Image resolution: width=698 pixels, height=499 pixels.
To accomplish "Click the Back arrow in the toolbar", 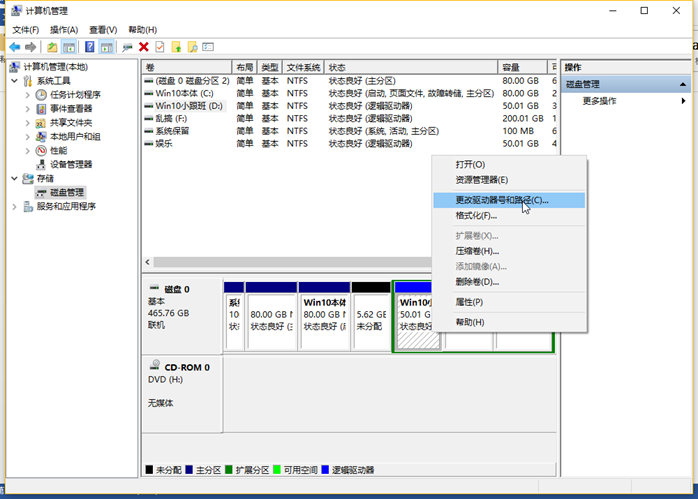I will [x=15, y=46].
